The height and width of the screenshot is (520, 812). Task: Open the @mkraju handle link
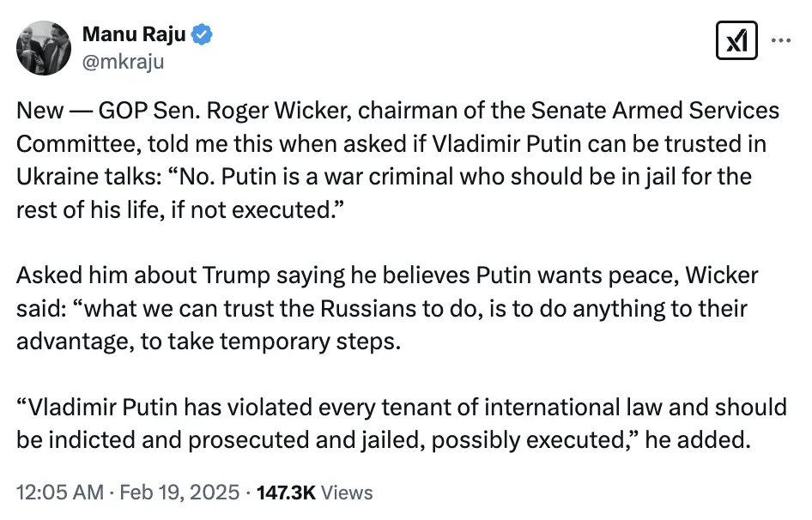(124, 62)
